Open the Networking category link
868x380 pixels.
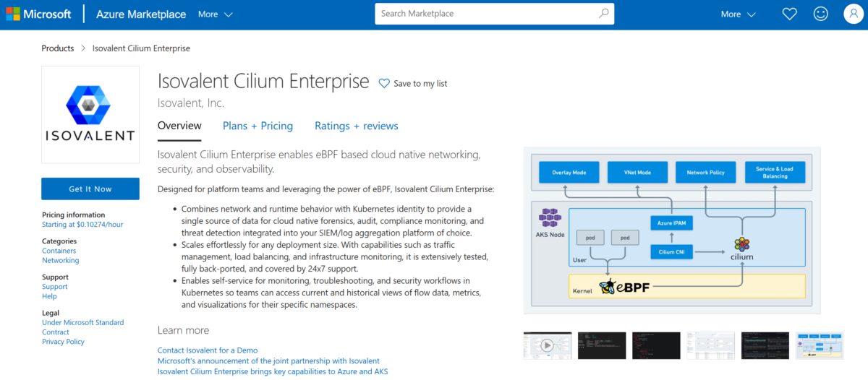point(61,260)
